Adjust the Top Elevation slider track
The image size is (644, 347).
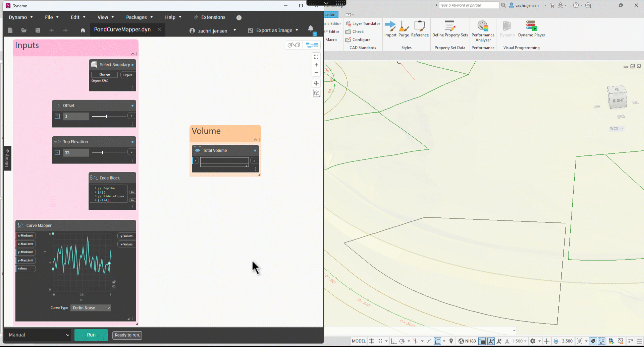pyautogui.click(x=109, y=153)
